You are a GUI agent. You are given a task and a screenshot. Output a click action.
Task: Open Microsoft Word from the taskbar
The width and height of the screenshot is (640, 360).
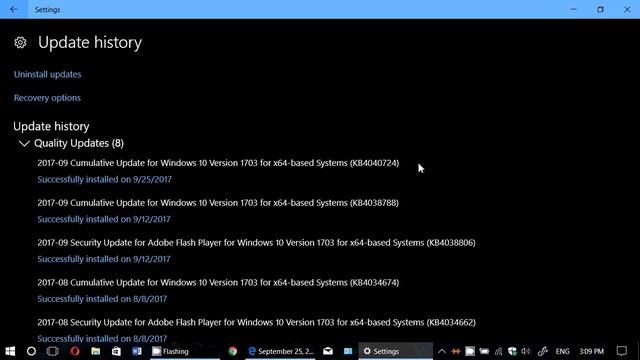pos(137,351)
